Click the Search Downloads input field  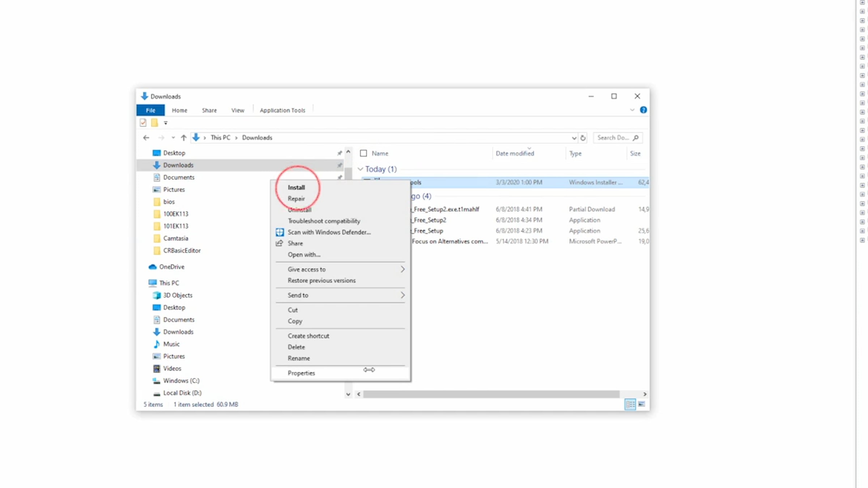(613, 138)
